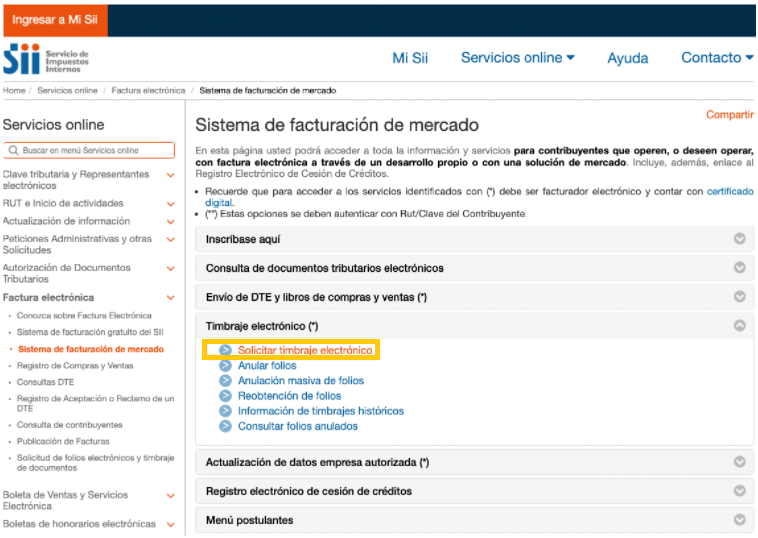Click the Menú postulantes accordion header
This screenshot has width=758, height=538.
[474, 520]
